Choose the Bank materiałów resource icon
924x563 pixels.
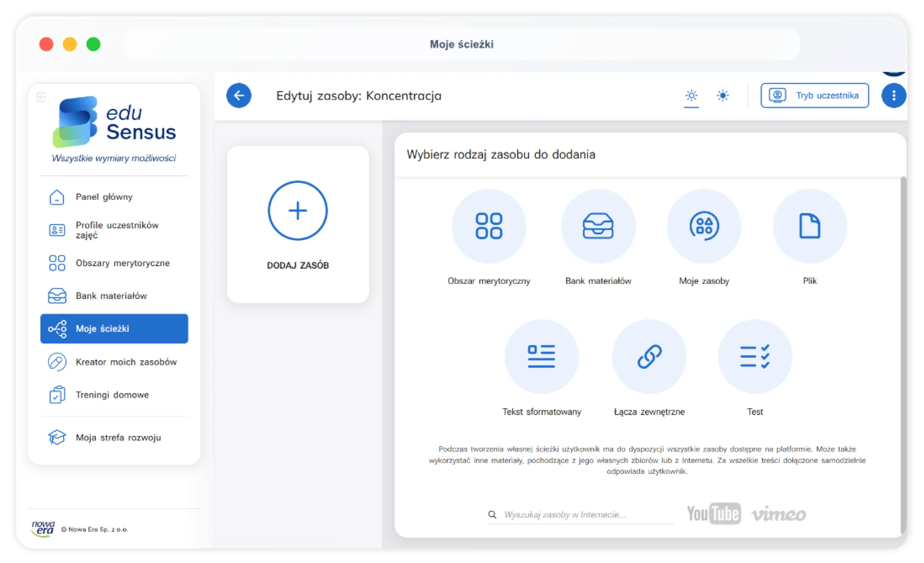(x=598, y=226)
